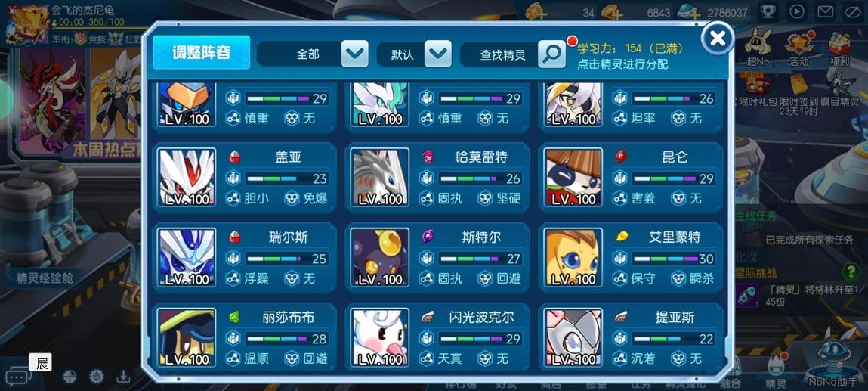Click the trophy icon in top bar
Screen dimensions: 868x391
pos(768,11)
